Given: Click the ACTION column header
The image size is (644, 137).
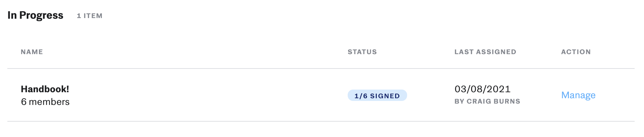Looking at the screenshot, I should (576, 52).
